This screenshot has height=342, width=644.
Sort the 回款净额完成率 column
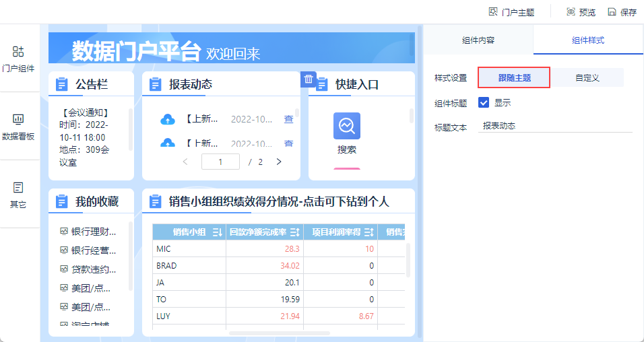(x=294, y=232)
